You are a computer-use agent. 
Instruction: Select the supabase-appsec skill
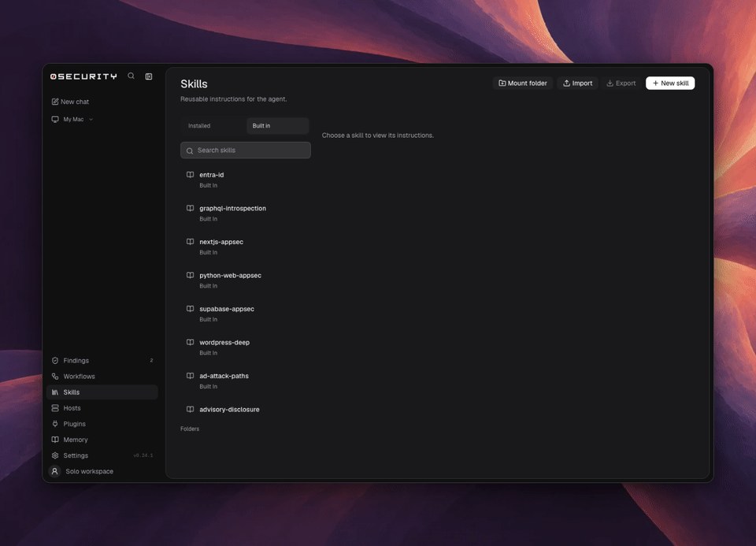(x=246, y=314)
